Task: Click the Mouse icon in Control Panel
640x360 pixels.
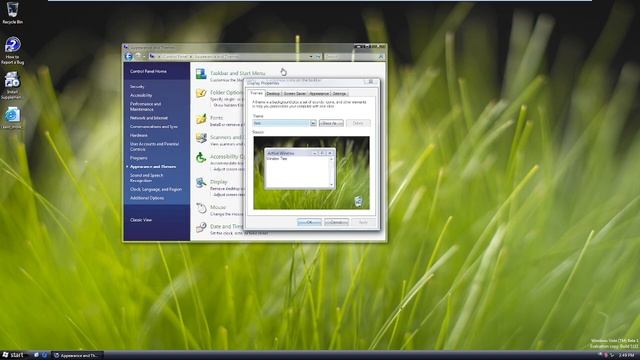Action: tap(201, 208)
